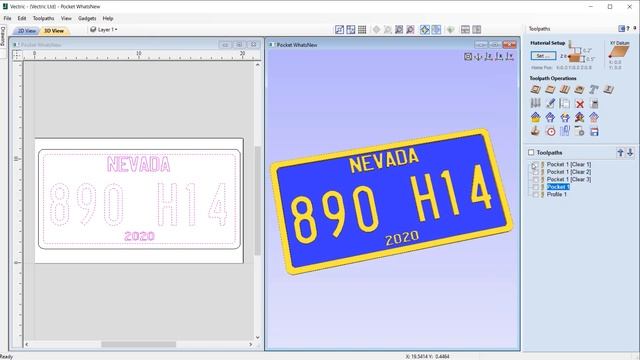This screenshot has width=640, height=360.
Task: Click the page-with-gear icon in the bottom row
Action: click(579, 131)
